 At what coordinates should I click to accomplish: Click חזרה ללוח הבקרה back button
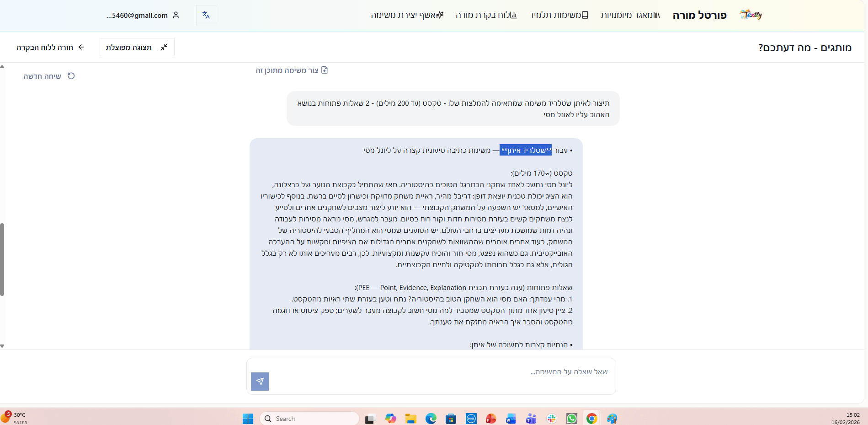(50, 47)
